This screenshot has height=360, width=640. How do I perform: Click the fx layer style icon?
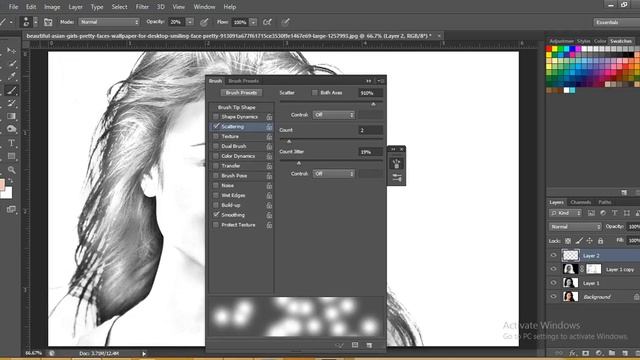click(x=572, y=353)
